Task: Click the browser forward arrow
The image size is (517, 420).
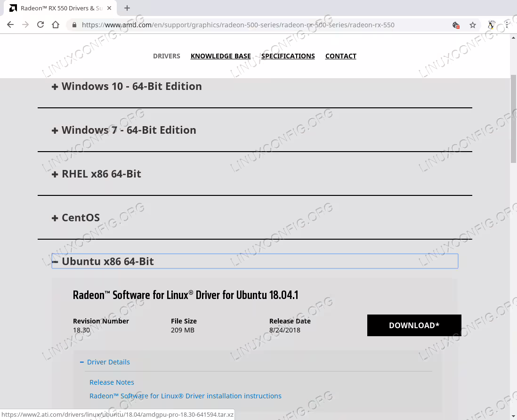Action: click(25, 25)
